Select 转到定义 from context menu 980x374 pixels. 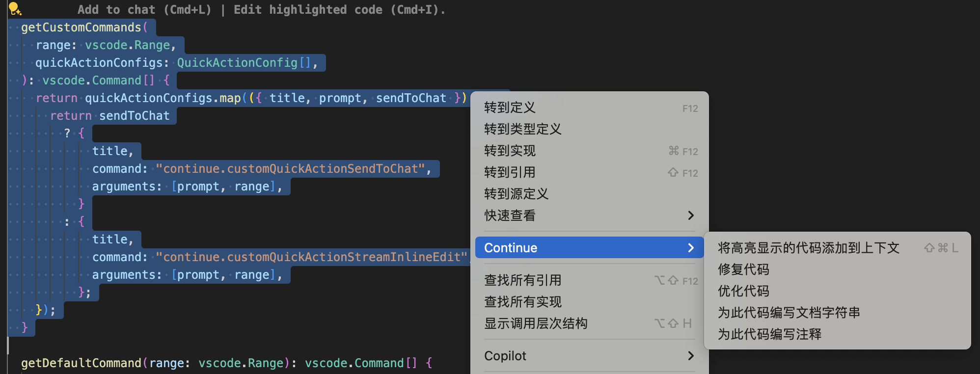tap(510, 107)
